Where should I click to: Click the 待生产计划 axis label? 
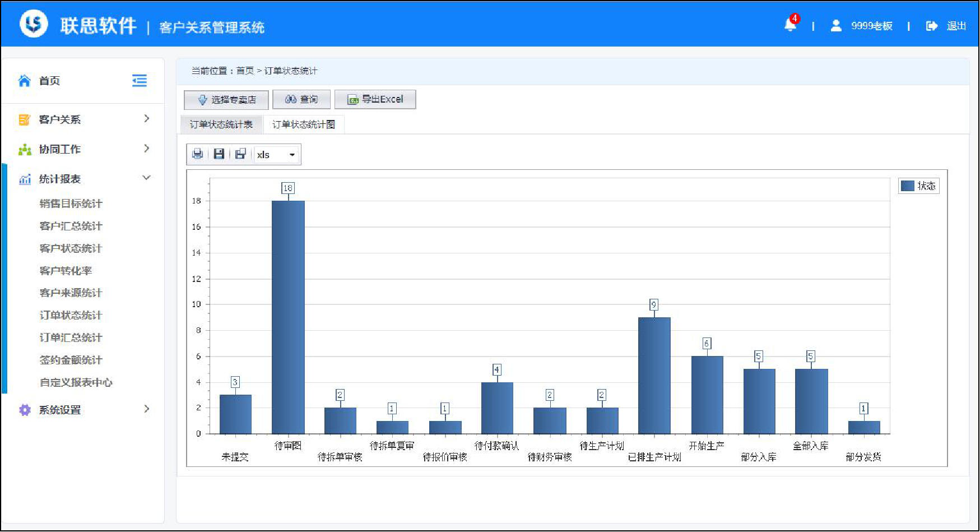pos(602,446)
